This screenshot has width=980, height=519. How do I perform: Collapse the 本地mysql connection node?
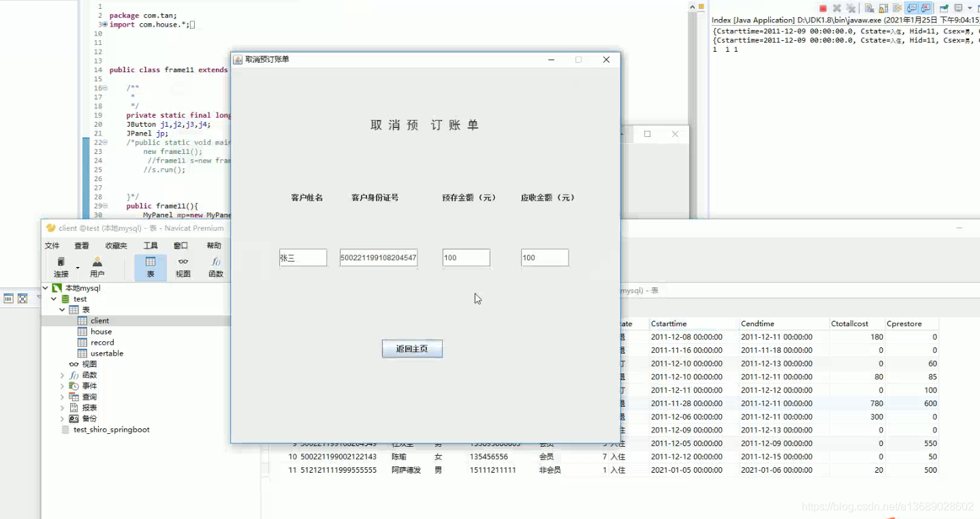46,288
